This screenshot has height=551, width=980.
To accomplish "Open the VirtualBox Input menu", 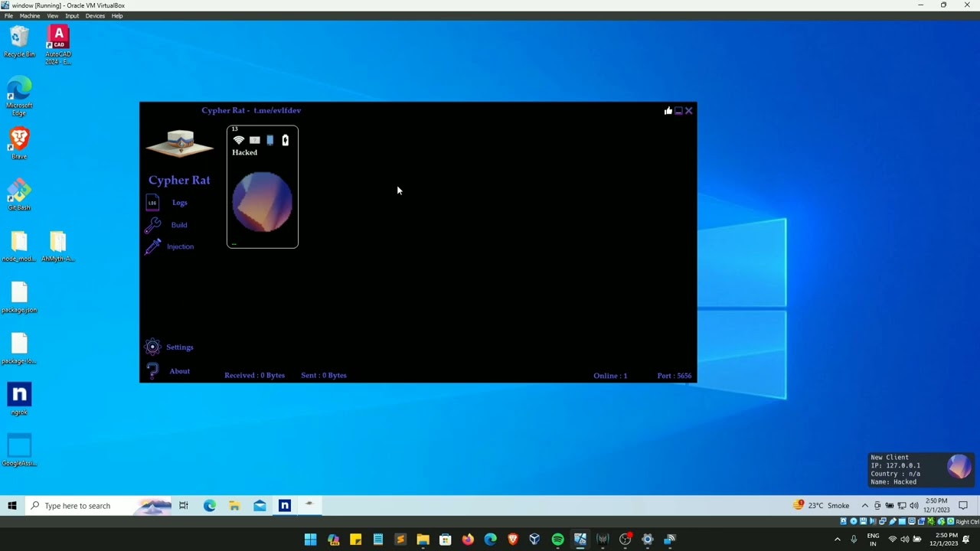I will [x=72, y=16].
